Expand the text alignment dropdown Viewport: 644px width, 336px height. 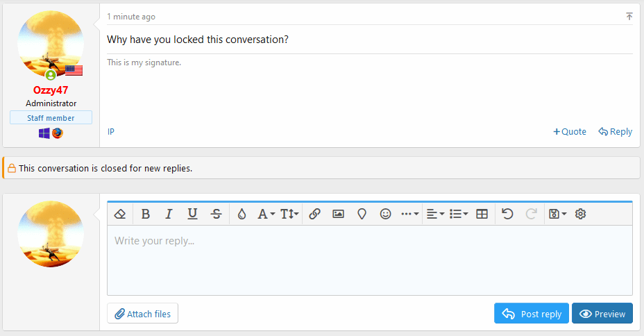[435, 215]
